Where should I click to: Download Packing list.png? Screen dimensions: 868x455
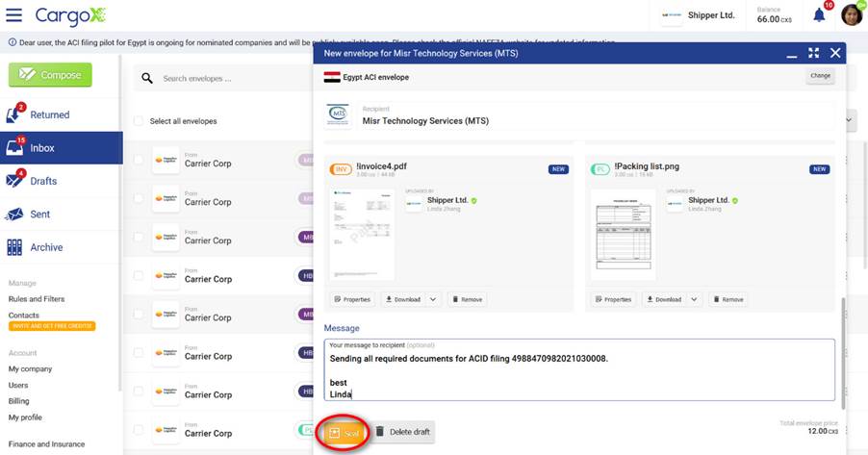click(664, 299)
